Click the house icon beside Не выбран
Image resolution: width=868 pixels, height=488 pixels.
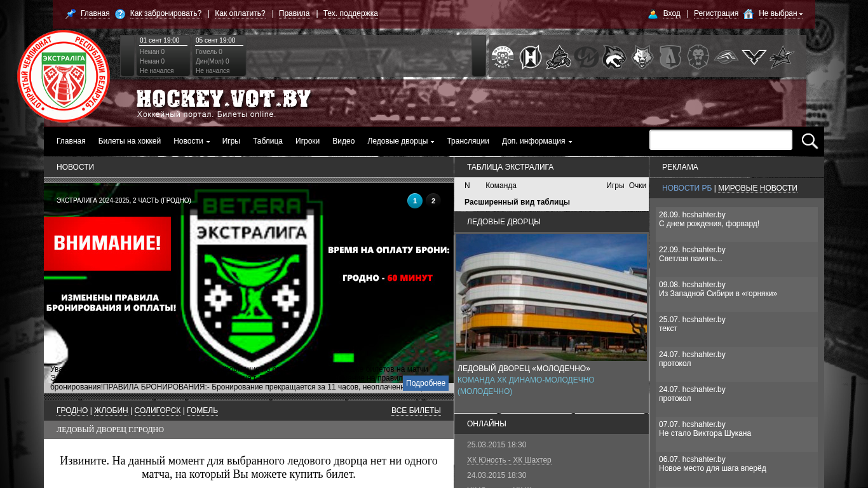click(749, 14)
